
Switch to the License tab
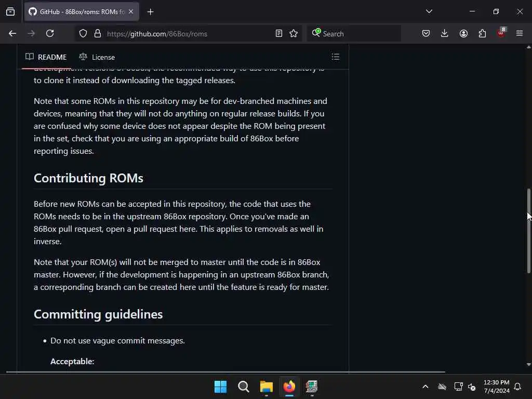(97, 57)
